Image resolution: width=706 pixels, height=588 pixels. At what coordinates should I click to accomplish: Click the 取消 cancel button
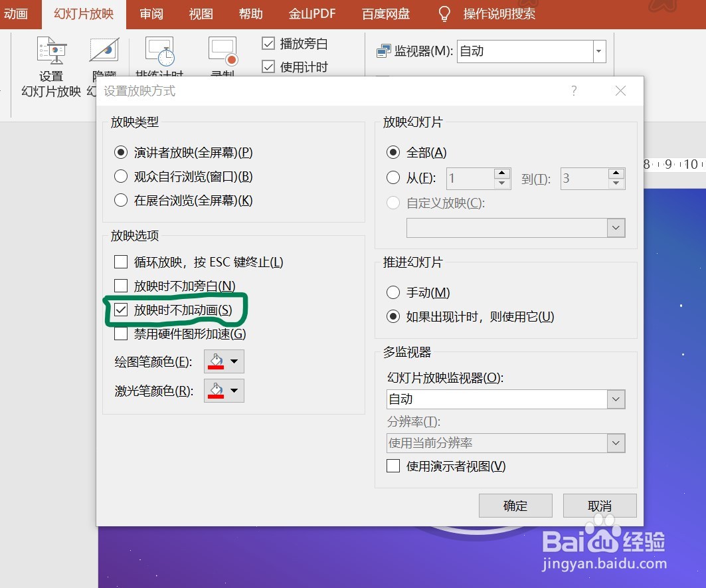[600, 506]
